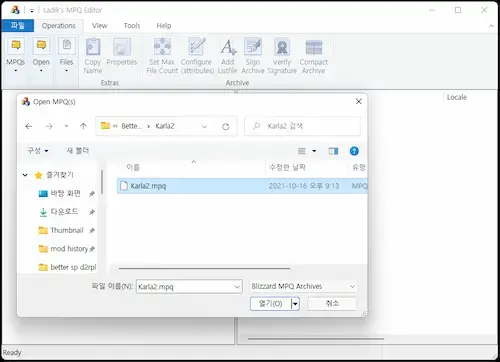This screenshot has height=362, width=500.
Task: Change the file list view layout
Action: click(302, 151)
